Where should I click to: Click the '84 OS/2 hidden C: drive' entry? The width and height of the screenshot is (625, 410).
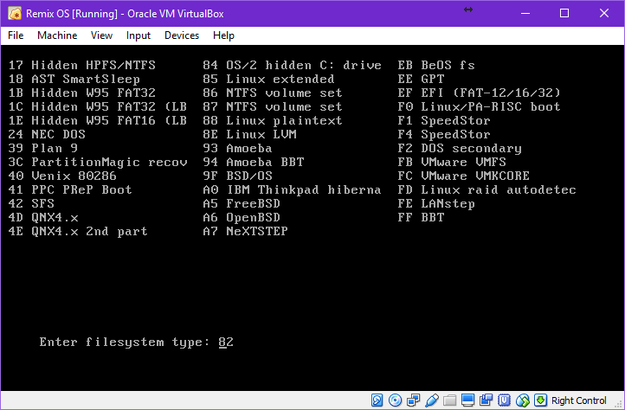pos(292,65)
